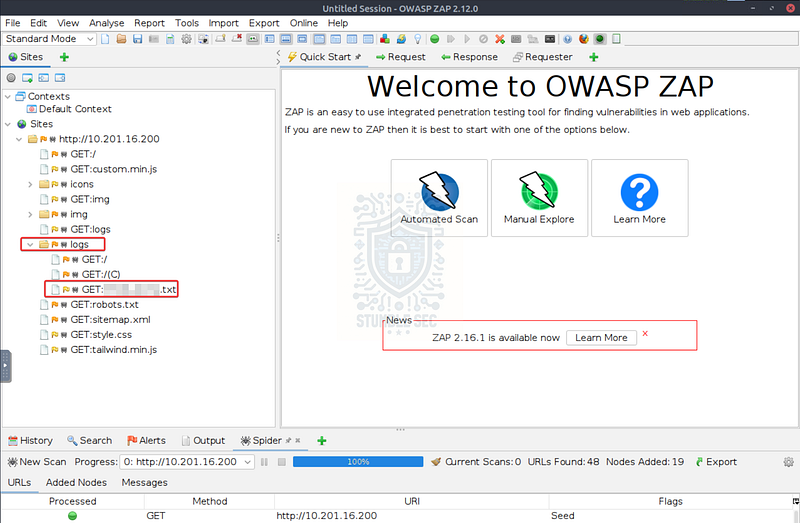Collapse the Contexts tree node

(8, 96)
